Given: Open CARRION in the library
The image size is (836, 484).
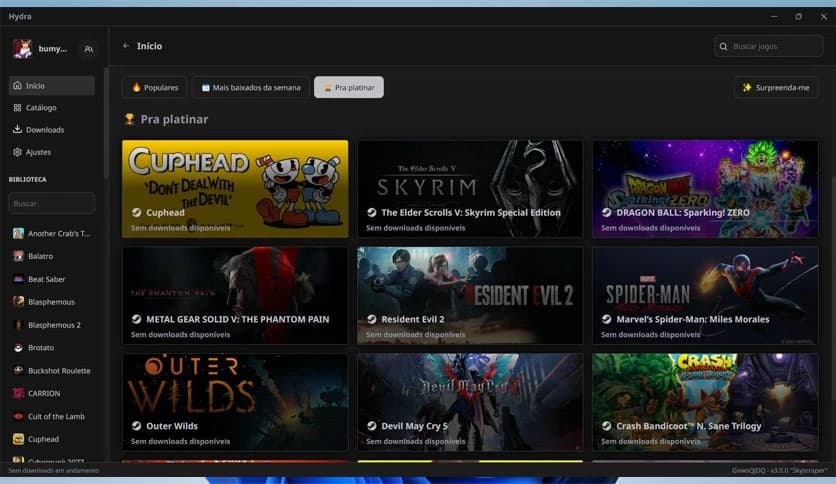Looking at the screenshot, I should [x=52, y=393].
